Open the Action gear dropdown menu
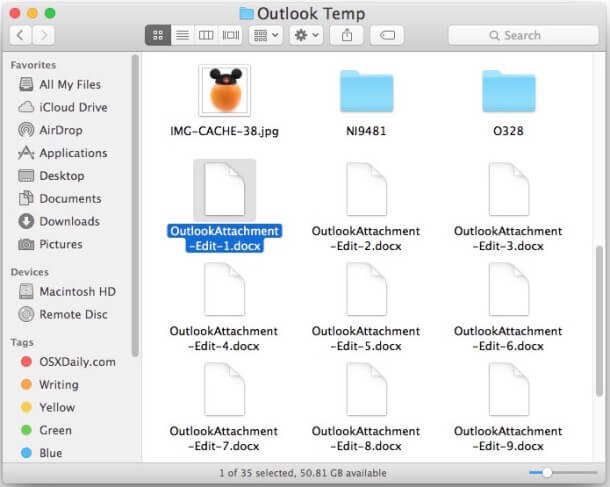Screen dimensions: 610x487 pos(307,35)
